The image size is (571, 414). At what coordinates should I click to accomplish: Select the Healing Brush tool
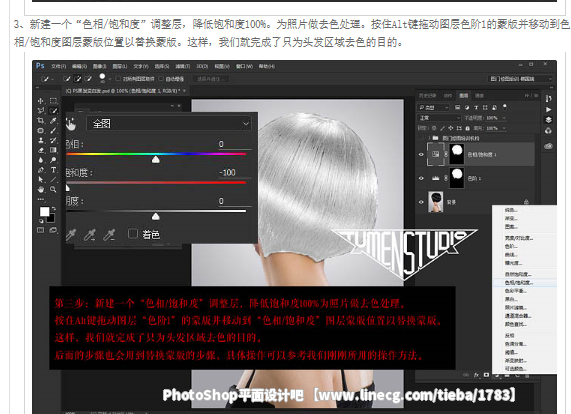[41, 130]
